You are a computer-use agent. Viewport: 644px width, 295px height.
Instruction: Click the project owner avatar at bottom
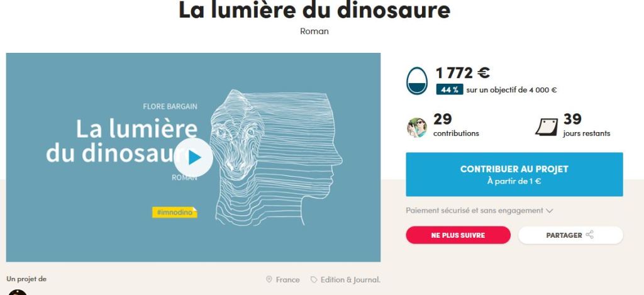point(18,292)
